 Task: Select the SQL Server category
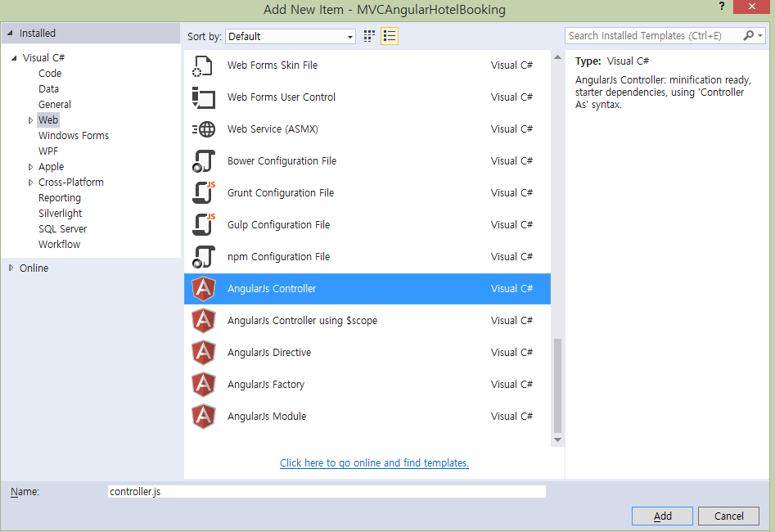[63, 229]
